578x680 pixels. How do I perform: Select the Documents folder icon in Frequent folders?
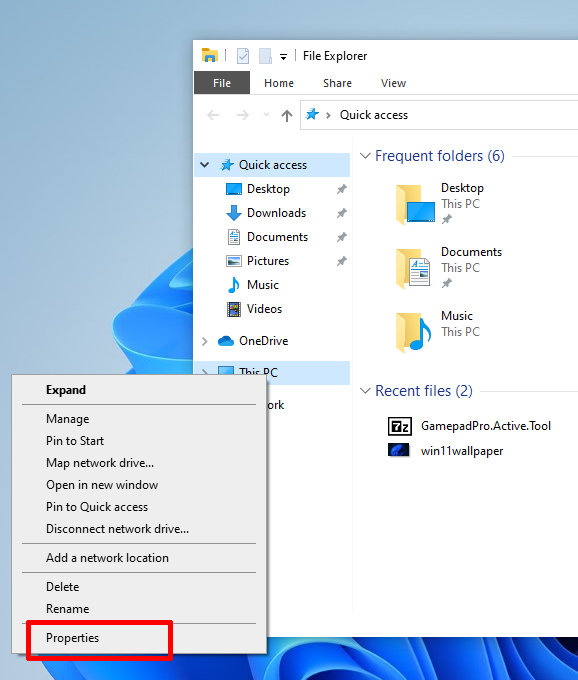pyautogui.click(x=413, y=268)
